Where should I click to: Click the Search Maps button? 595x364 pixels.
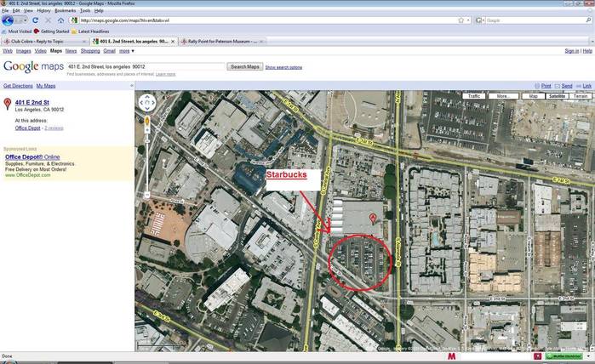[x=245, y=66]
